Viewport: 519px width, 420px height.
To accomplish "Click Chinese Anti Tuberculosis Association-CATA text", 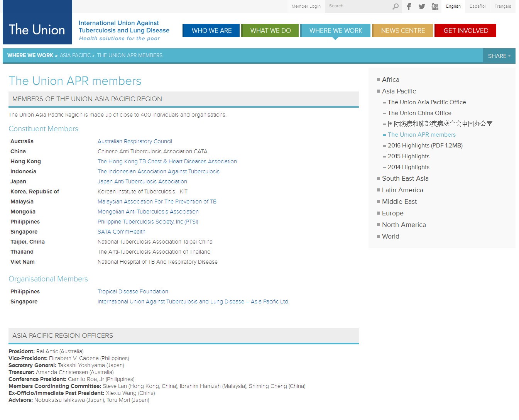I will tap(152, 151).
